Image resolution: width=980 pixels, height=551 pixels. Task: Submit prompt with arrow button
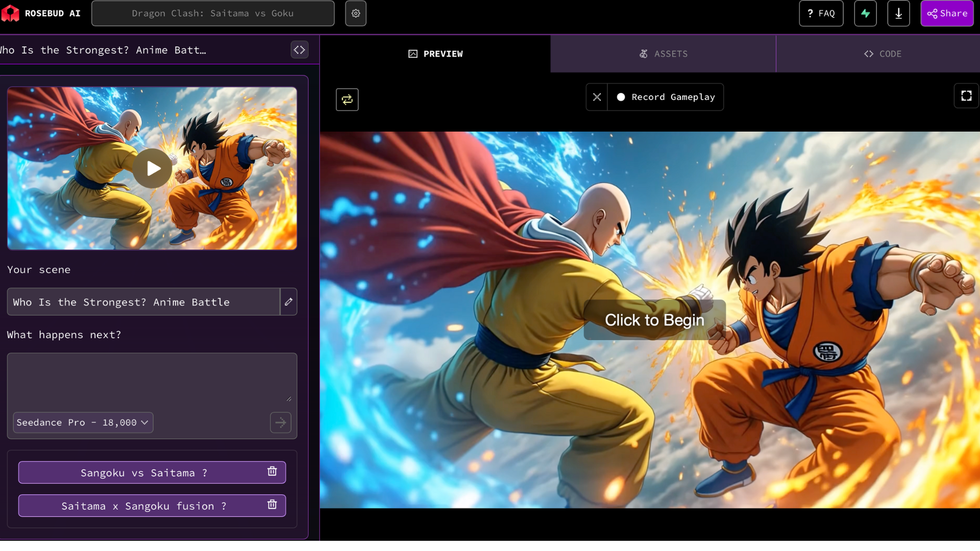[280, 422]
